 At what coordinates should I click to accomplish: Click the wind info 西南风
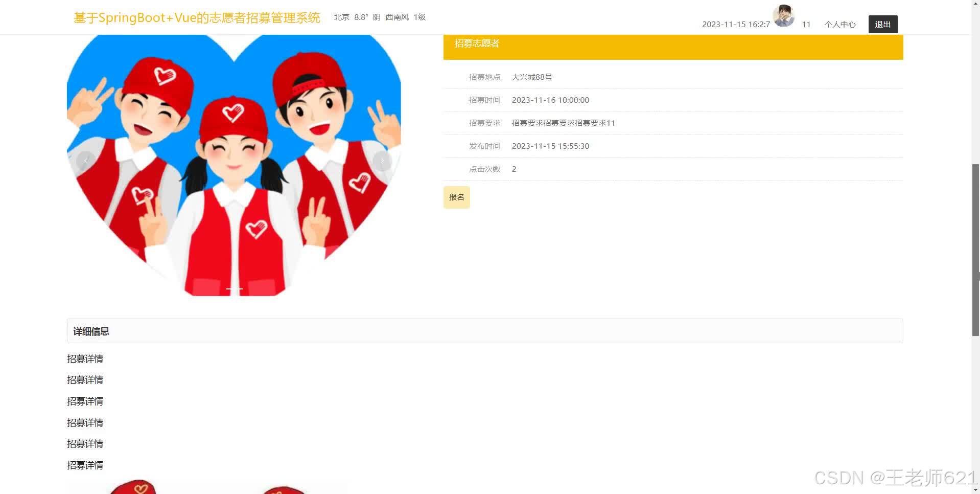click(397, 17)
